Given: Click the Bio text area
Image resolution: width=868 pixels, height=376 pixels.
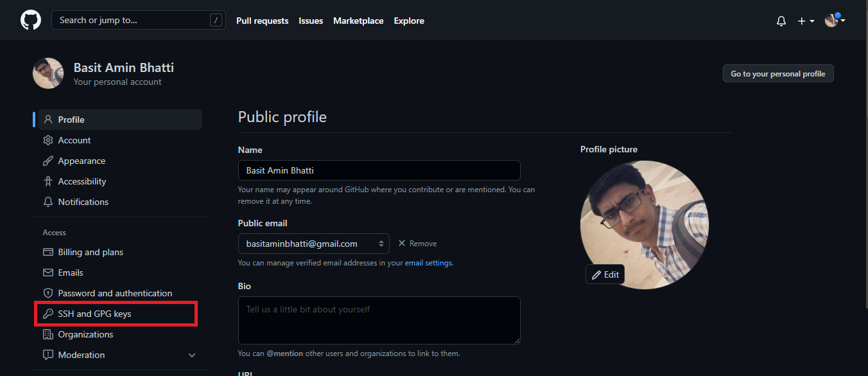Looking at the screenshot, I should click(x=379, y=320).
